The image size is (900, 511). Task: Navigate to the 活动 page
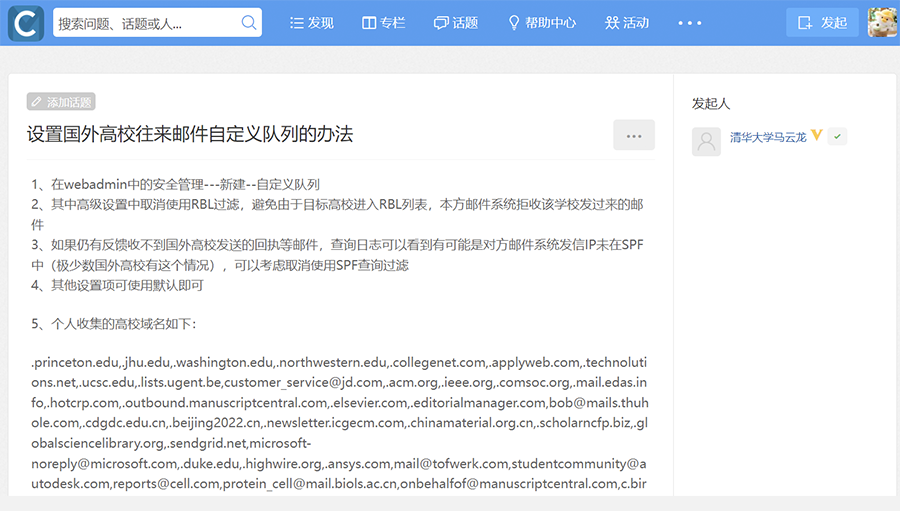click(627, 22)
